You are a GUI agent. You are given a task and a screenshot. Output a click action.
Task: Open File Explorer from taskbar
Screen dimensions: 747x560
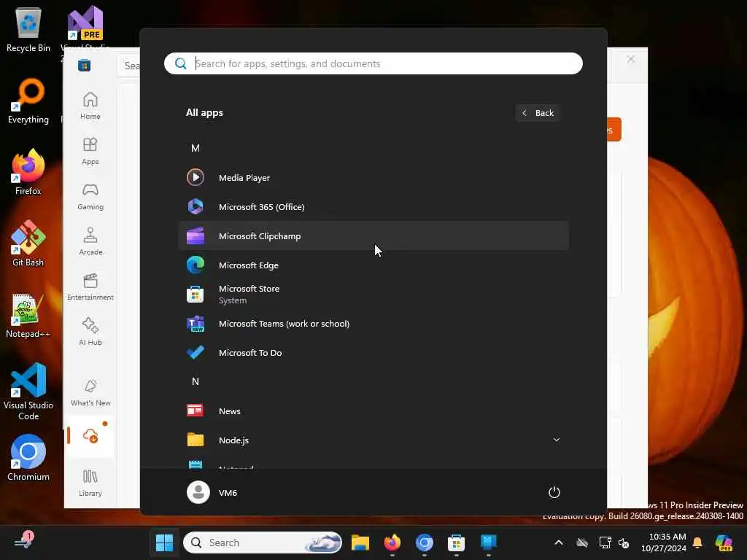coord(360,542)
